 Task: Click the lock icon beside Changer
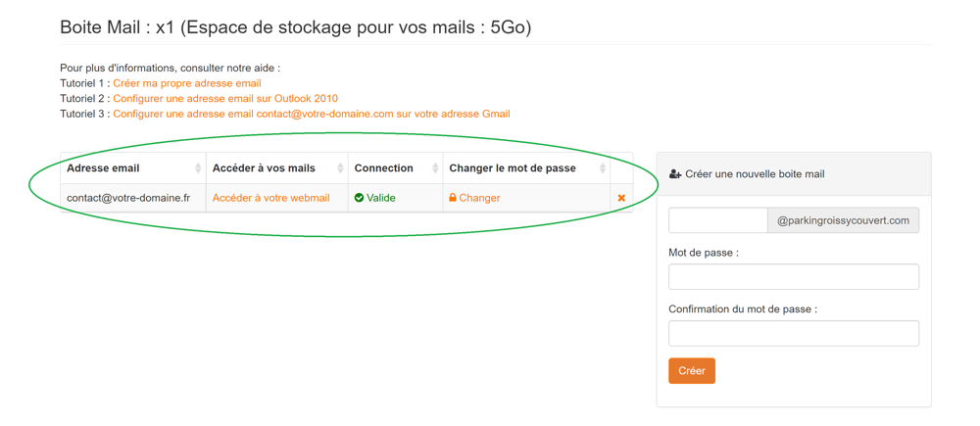point(453,198)
